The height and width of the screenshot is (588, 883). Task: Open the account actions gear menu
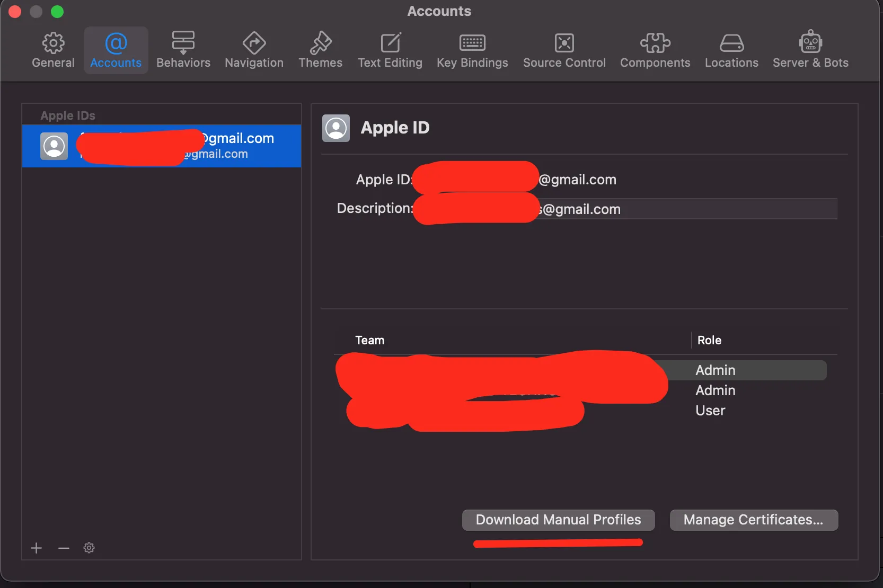(89, 548)
